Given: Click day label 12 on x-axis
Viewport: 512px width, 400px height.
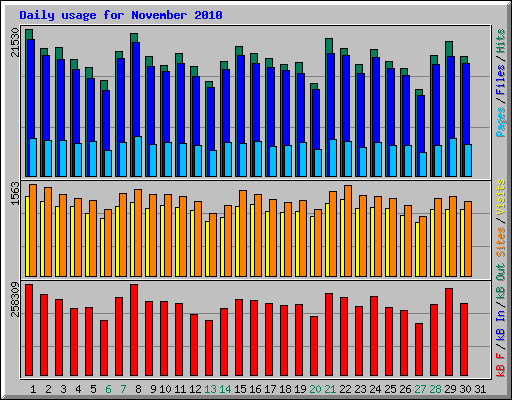Looking at the screenshot, I should coord(195,389).
